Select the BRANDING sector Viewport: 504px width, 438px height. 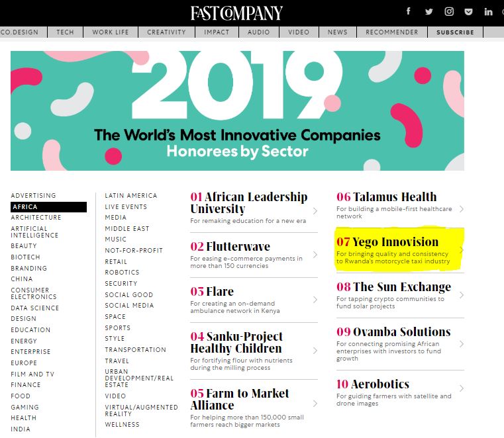click(29, 268)
